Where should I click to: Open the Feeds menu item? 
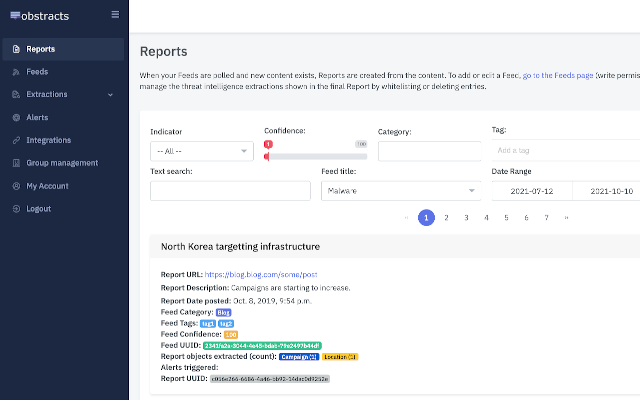pyautogui.click(x=37, y=72)
